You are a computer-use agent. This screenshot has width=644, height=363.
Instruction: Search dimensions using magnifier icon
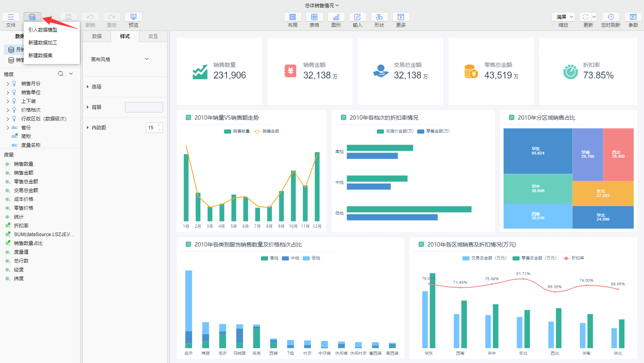[61, 74]
